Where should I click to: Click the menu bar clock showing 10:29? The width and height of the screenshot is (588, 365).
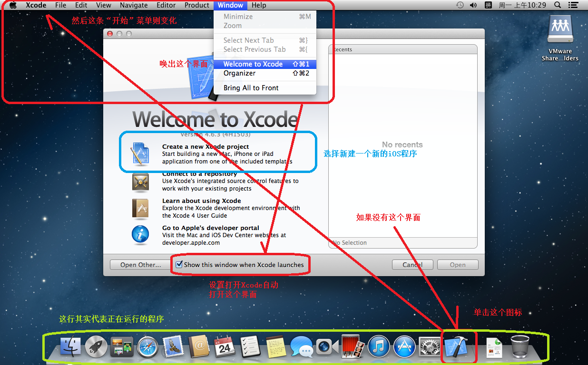[x=522, y=5]
